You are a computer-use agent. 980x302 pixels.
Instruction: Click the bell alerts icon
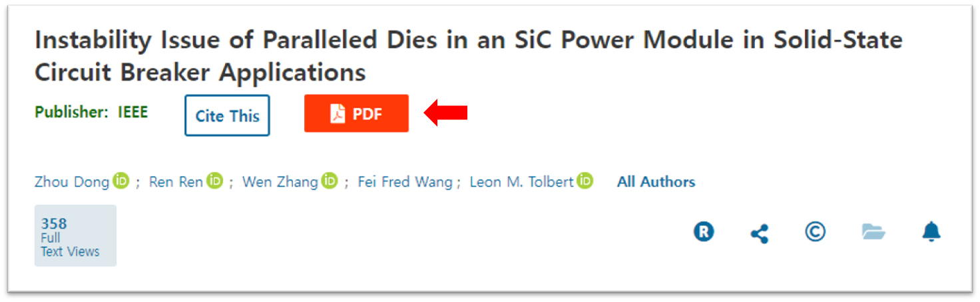931,231
